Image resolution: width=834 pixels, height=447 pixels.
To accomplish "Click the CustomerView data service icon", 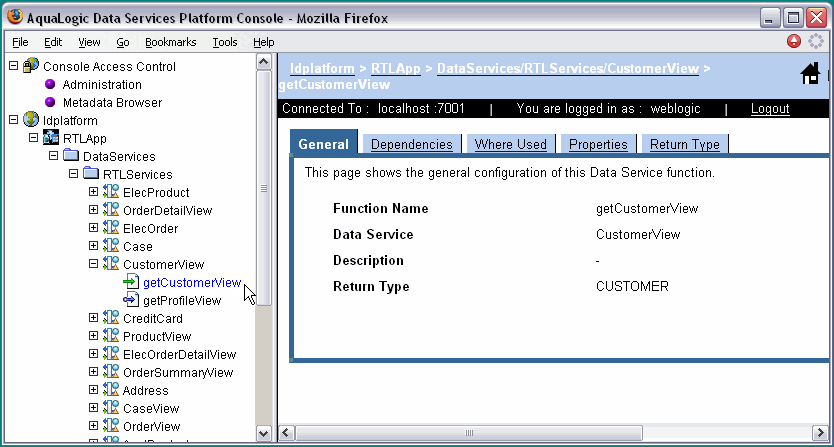I will [111, 264].
